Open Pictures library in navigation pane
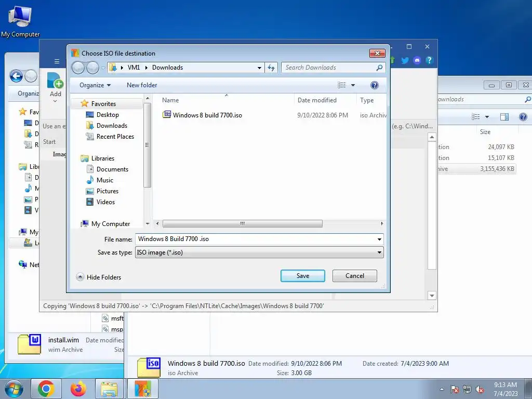Screen dimensions: 532x399 click(107, 191)
